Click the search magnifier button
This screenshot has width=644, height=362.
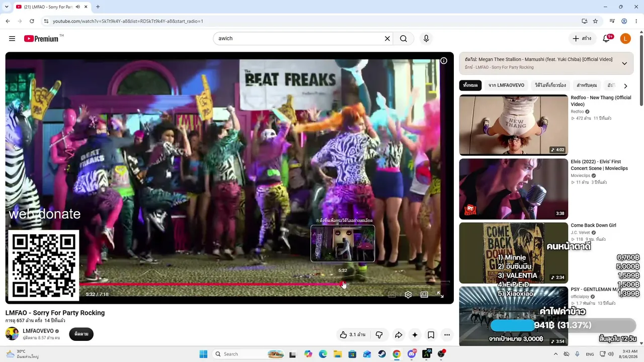click(404, 39)
